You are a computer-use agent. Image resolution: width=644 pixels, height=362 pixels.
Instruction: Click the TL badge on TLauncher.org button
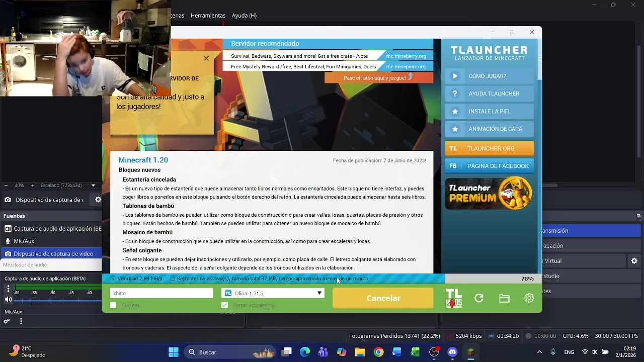[453, 148]
